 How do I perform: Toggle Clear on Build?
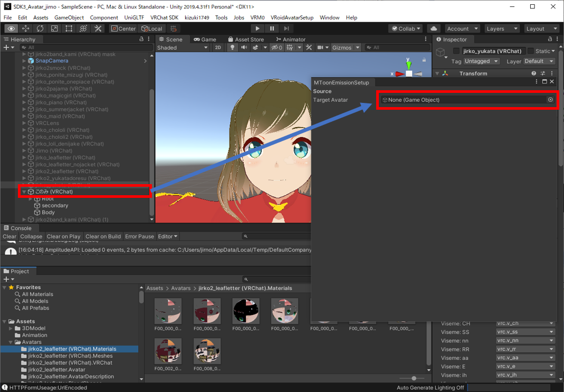pos(103,236)
